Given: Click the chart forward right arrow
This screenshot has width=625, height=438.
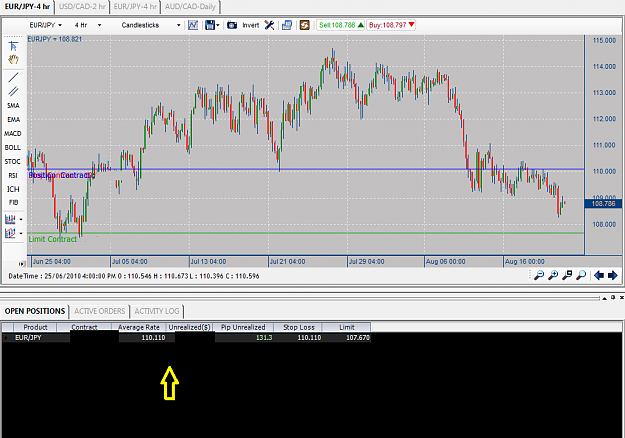Looking at the screenshot, I should coord(613,275).
